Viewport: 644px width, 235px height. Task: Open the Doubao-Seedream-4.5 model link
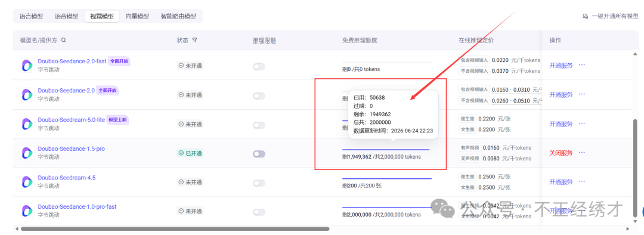pos(67,178)
